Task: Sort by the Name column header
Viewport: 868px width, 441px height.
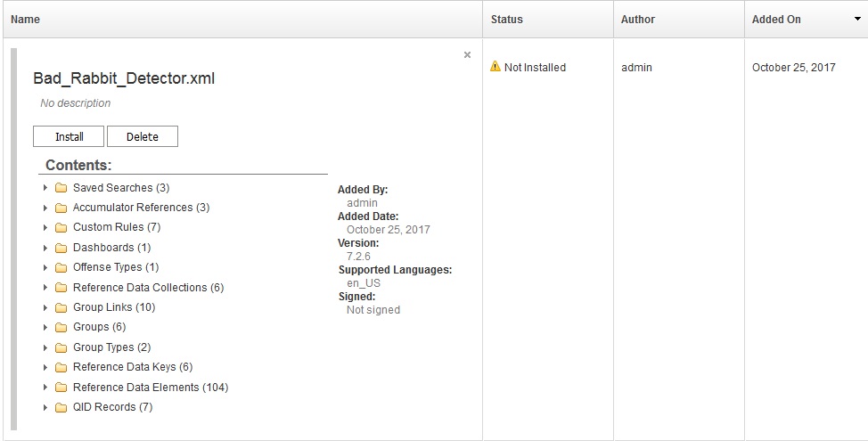Action: pyautogui.click(x=26, y=19)
